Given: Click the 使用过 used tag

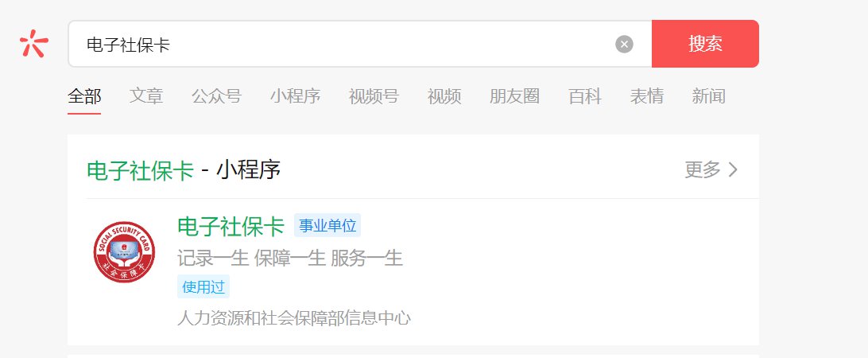Looking at the screenshot, I should click(x=203, y=286).
